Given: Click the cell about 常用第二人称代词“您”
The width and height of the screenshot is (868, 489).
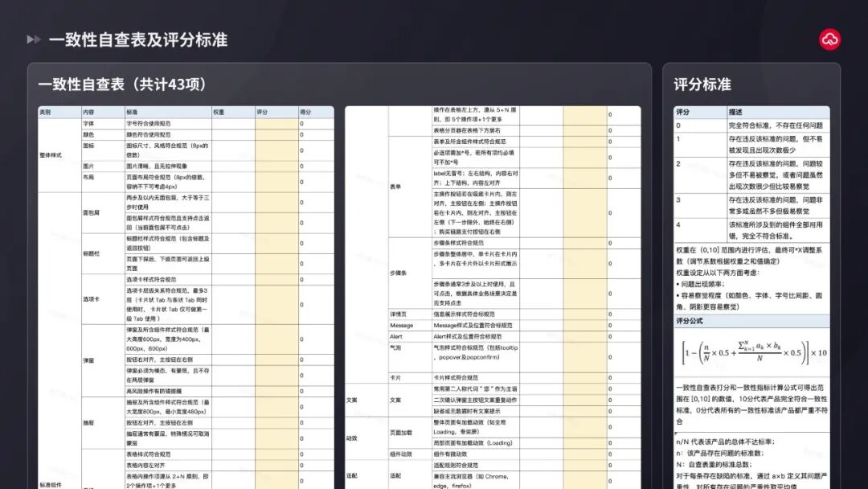Looking at the screenshot, I should (476, 388).
